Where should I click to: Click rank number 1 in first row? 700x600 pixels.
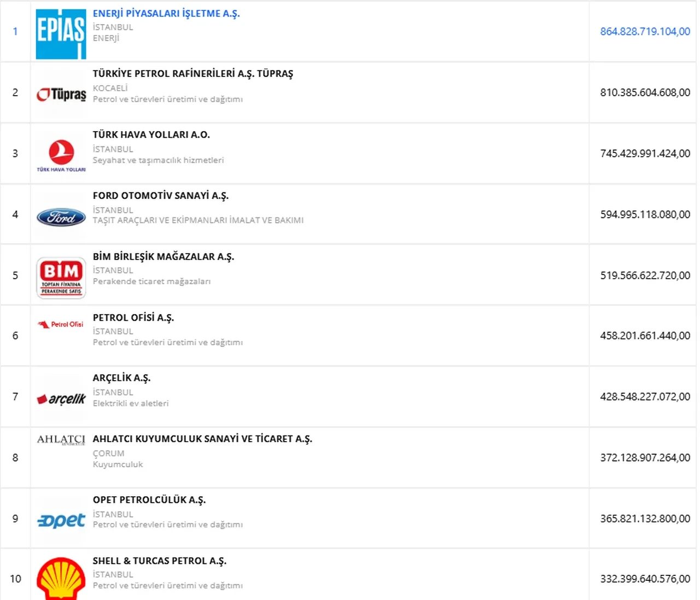[15, 32]
